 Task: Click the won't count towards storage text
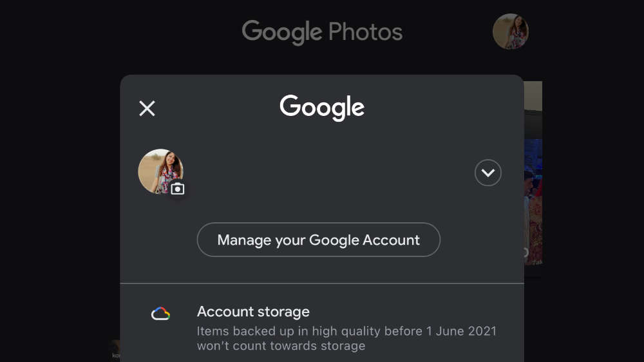281,346
